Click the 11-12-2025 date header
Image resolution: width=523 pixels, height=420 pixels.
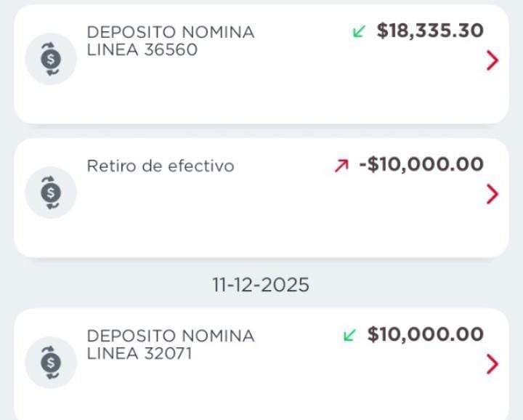point(261,286)
